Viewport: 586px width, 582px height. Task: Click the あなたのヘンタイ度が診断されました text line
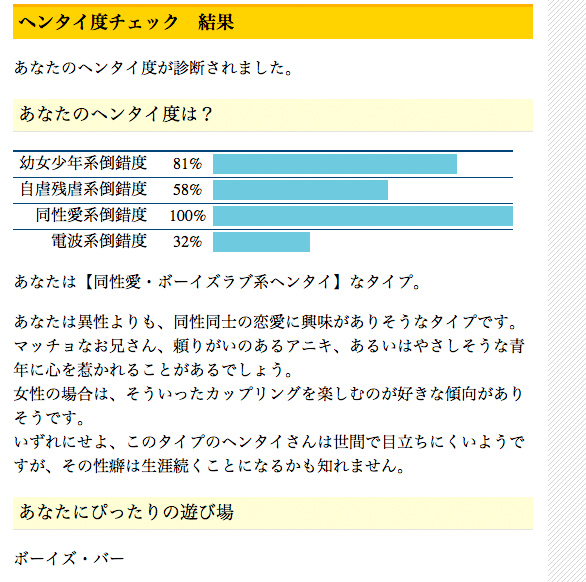153,68
